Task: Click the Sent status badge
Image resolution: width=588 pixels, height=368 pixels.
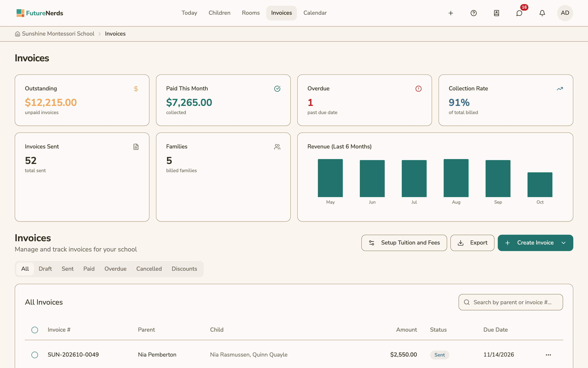Action: click(440, 355)
